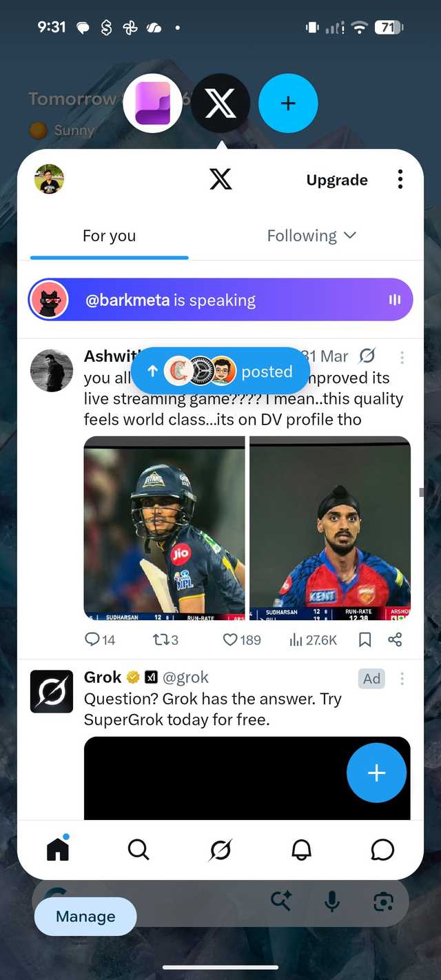Join the @barkmeta is speaking space
441x980 pixels.
tap(220, 300)
